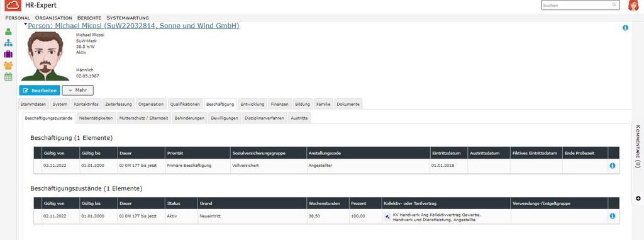Screen dimensions: 644x240
Task: Select the Beschäftigungszustände sub-tab
Action: click(x=49, y=118)
